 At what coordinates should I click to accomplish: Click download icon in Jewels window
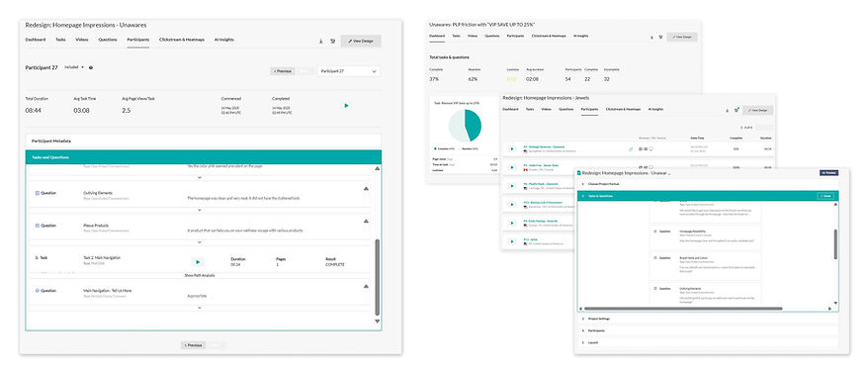[728, 111]
